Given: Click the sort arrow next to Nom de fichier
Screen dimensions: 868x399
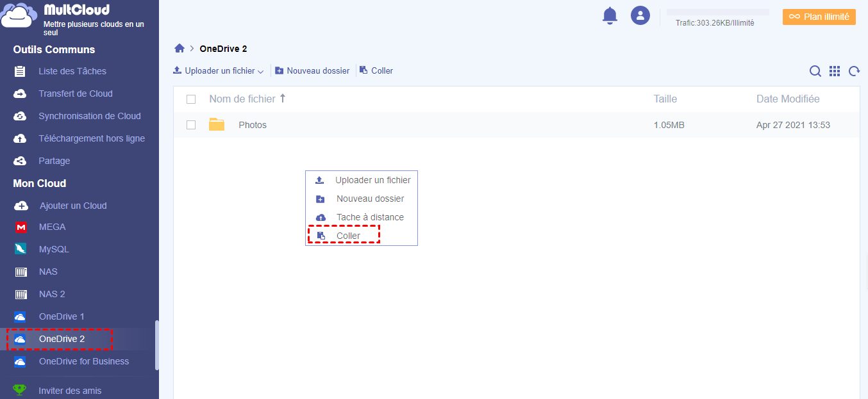Looking at the screenshot, I should [283, 99].
